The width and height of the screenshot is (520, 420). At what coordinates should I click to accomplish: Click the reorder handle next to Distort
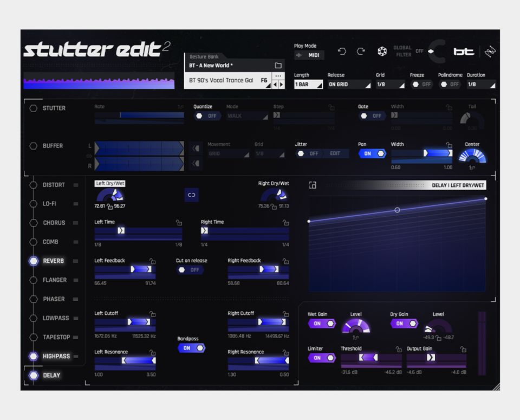[76, 185]
